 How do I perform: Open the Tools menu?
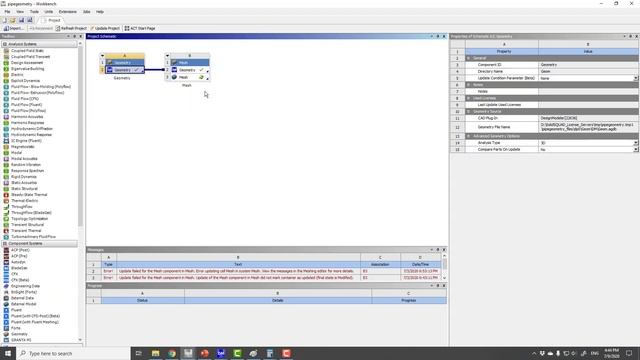click(34, 12)
